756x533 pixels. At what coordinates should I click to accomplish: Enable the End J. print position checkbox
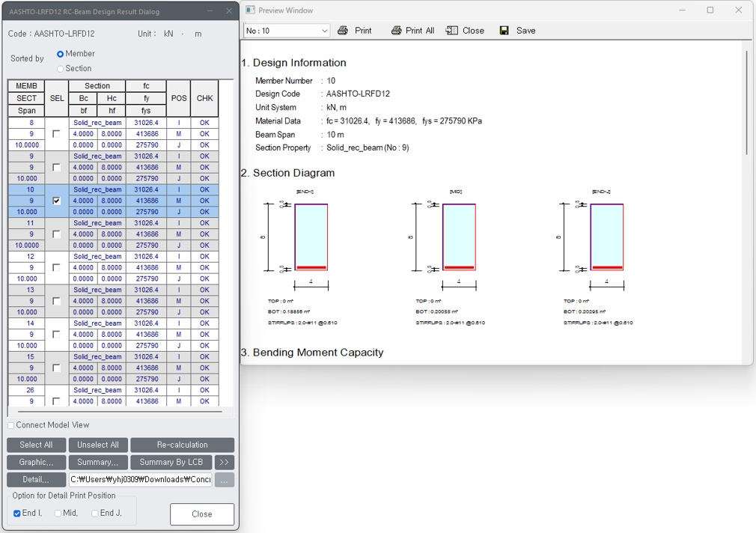click(x=95, y=514)
